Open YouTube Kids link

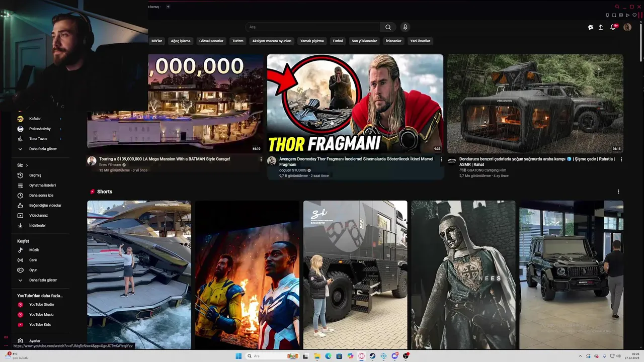40,325
